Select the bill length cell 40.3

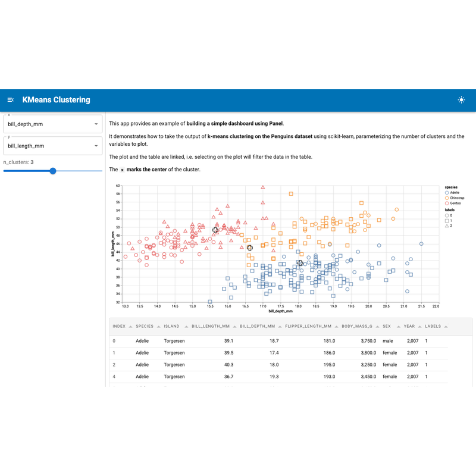[x=228, y=365]
